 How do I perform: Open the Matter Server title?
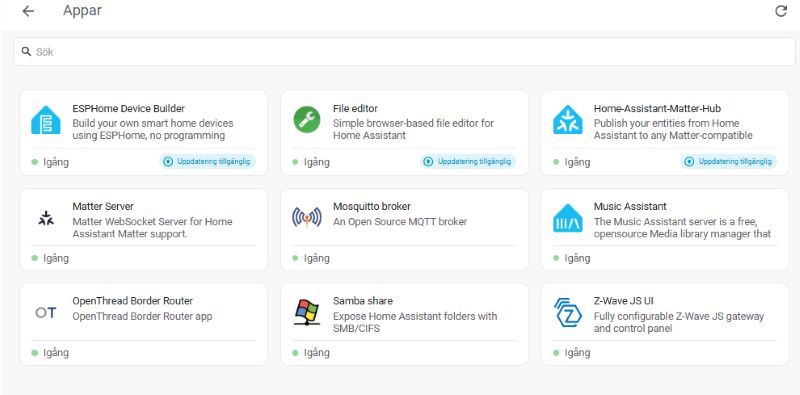click(103, 206)
